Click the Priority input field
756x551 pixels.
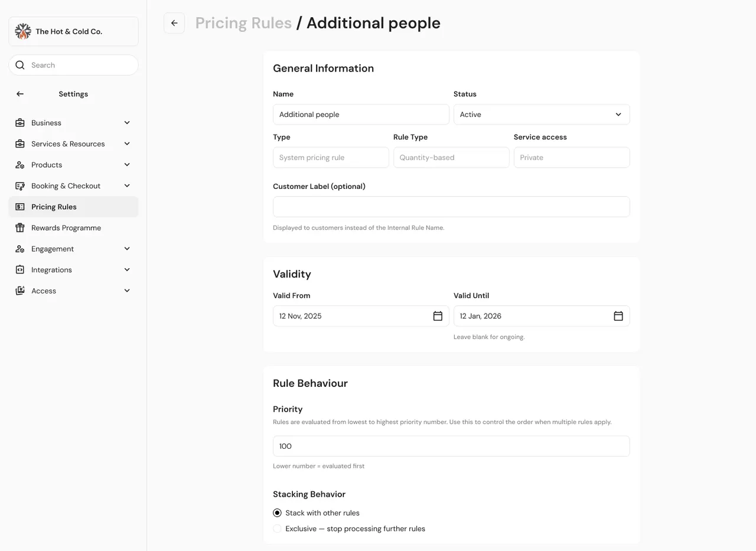click(451, 446)
